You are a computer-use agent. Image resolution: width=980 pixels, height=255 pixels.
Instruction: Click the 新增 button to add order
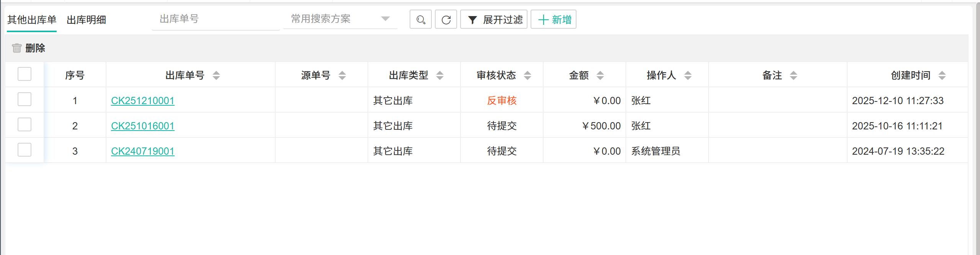(553, 20)
